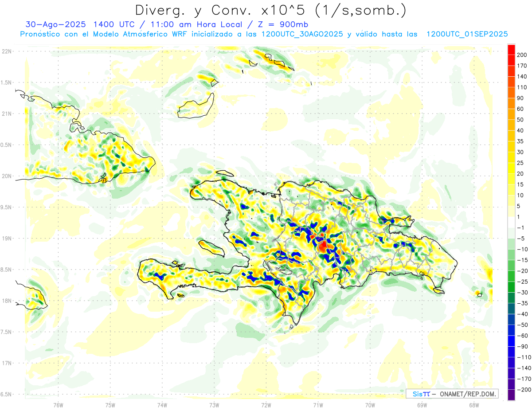The width and height of the screenshot is (532, 411).
Task: Click the red swatch atop the color legend
Action: click(x=511, y=49)
